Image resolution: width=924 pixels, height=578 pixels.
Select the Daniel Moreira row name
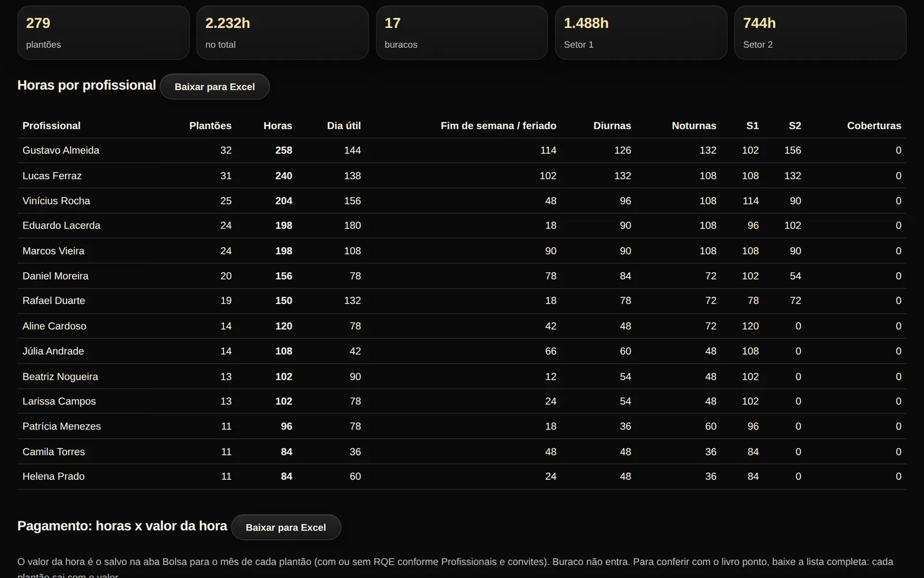(55, 276)
